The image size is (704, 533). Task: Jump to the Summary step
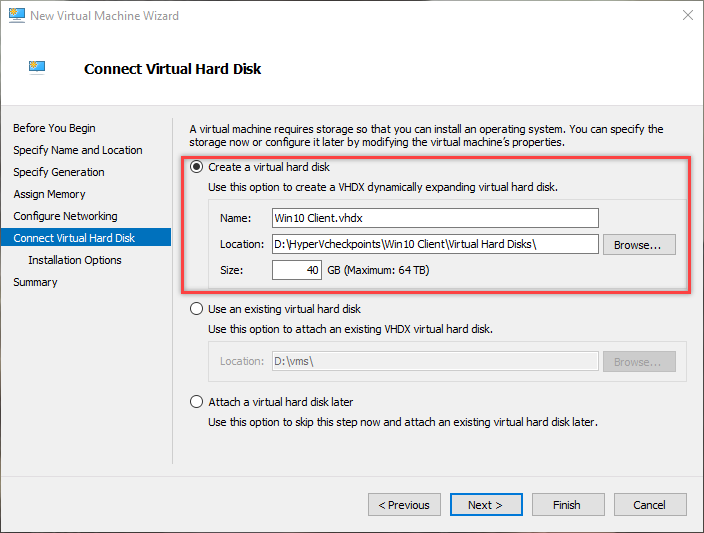(x=35, y=282)
